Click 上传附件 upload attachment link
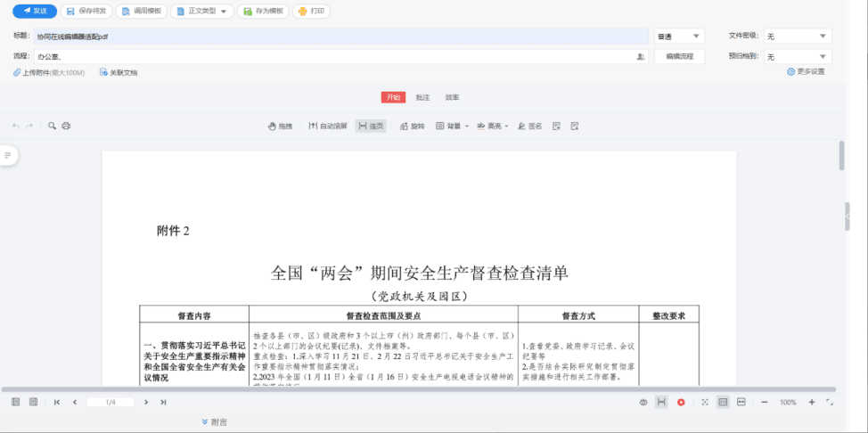The width and height of the screenshot is (868, 433). point(49,72)
